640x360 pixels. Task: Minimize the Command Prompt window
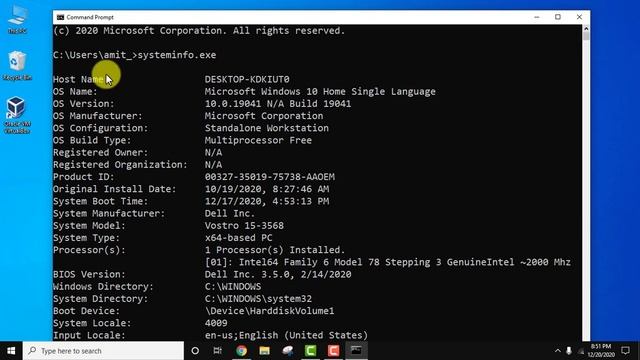pos(537,17)
